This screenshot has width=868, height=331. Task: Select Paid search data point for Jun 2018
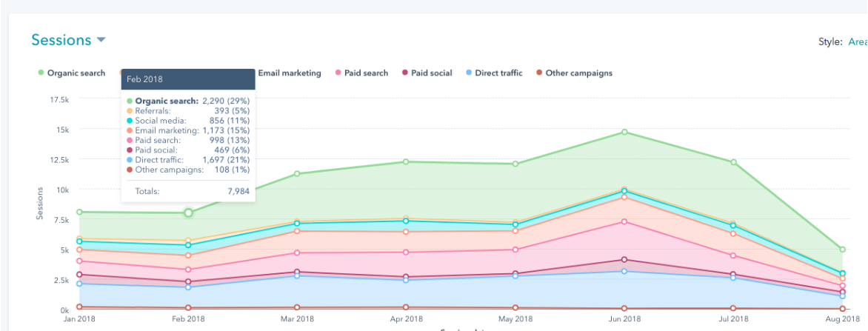click(624, 221)
